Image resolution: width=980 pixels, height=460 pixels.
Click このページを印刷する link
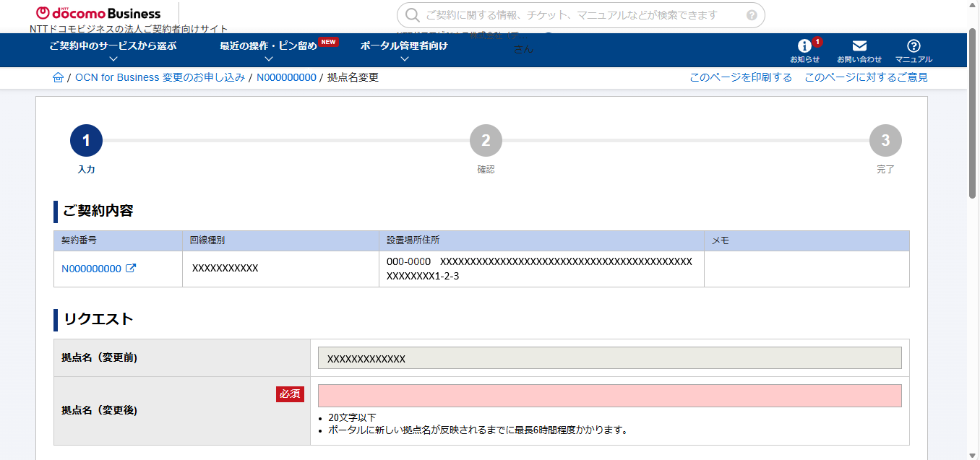[740, 77]
